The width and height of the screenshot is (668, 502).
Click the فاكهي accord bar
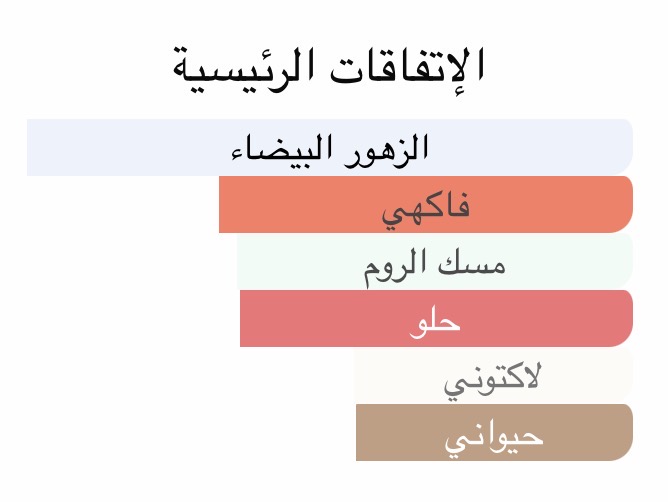coord(426,205)
